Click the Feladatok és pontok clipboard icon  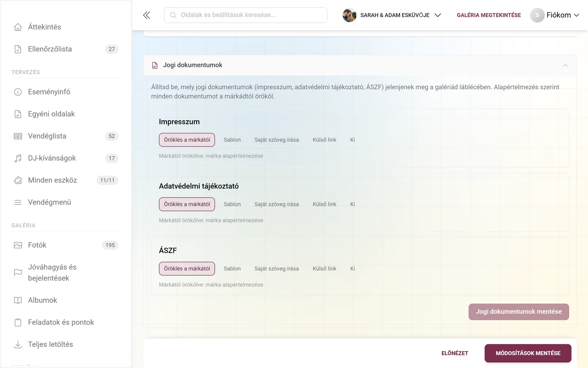click(x=18, y=323)
